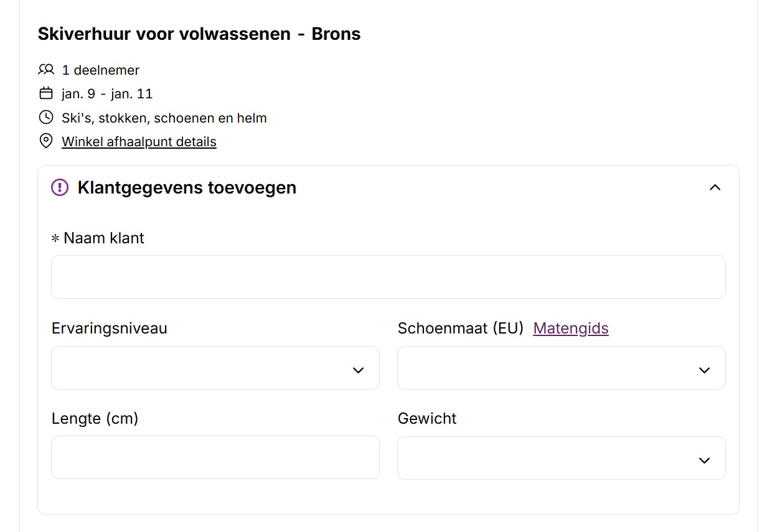The height and width of the screenshot is (532, 772).
Task: Open the Ervaringsniveau dropdown
Action: pos(215,368)
